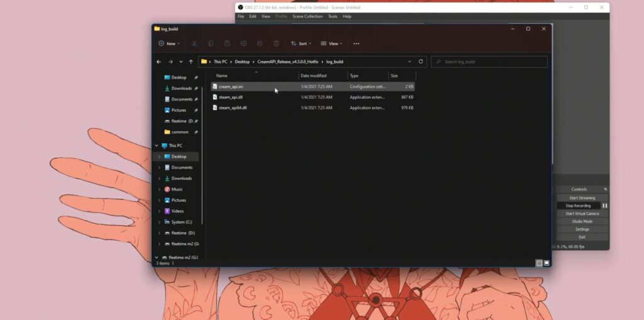Open the See more three-dots menu
Viewport: 644px width, 320px height.
356,43
